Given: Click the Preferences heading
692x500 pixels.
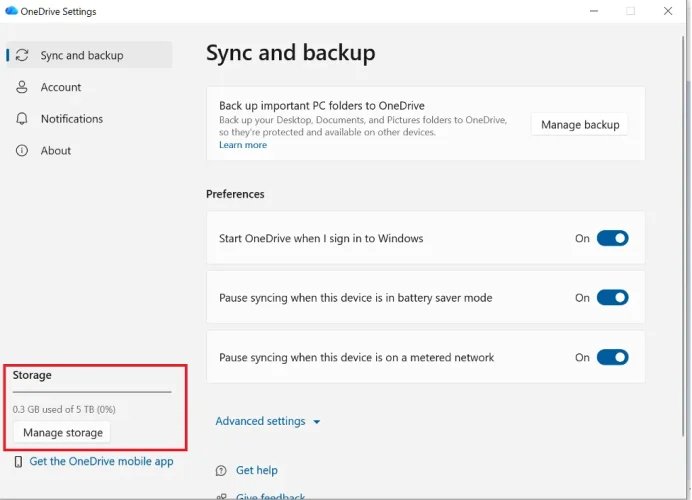Looking at the screenshot, I should pyautogui.click(x=235, y=194).
